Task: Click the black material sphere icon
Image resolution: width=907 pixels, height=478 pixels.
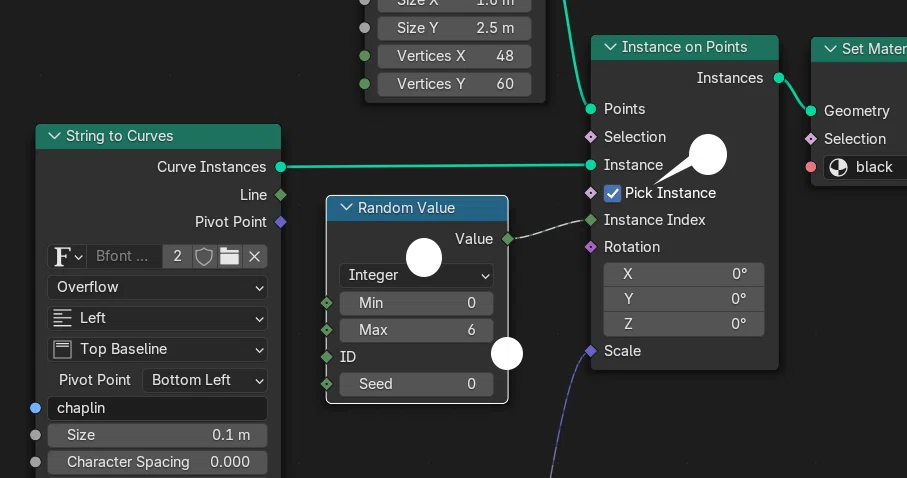Action: click(839, 167)
